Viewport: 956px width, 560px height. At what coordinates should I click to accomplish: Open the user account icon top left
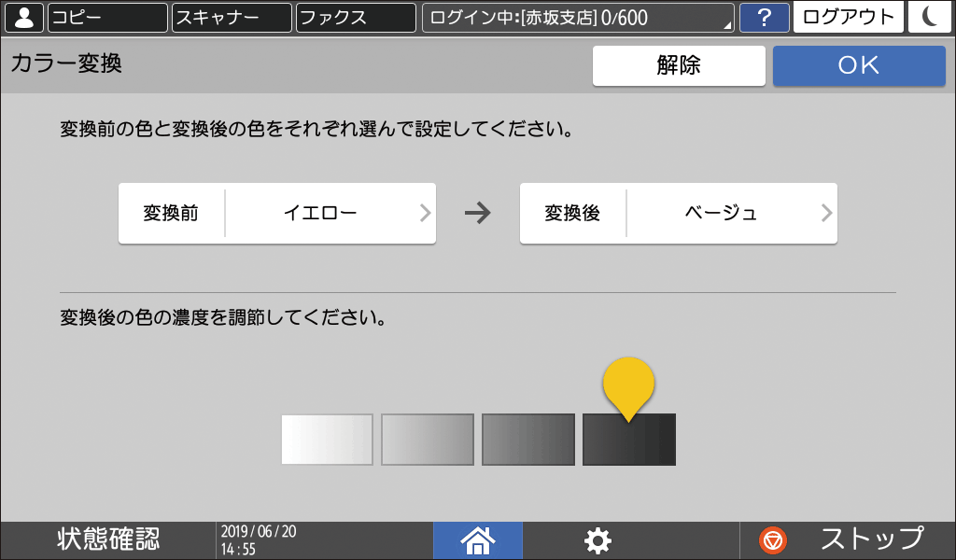click(23, 17)
